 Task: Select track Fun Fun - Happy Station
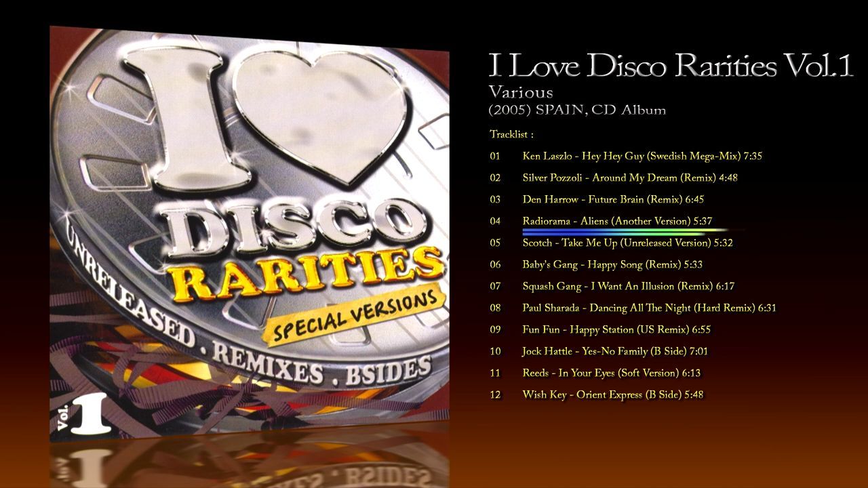coord(616,329)
